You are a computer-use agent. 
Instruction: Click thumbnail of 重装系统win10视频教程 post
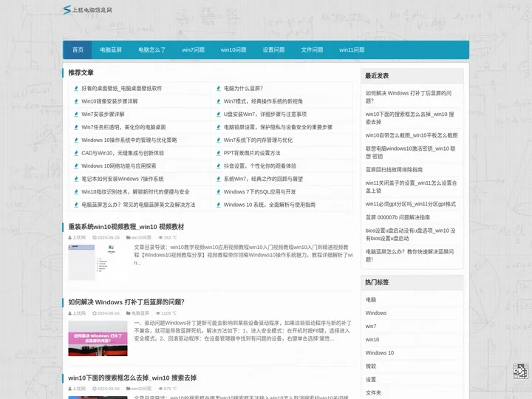coord(98,262)
